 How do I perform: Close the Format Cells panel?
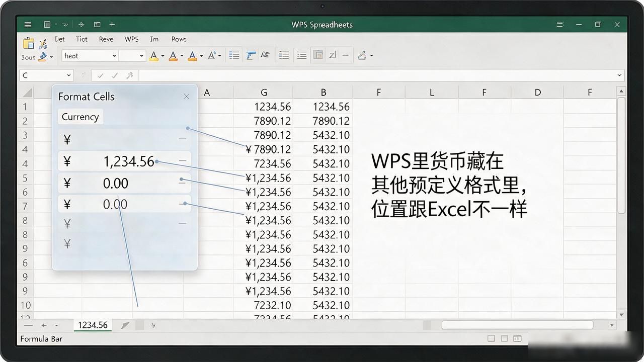[187, 97]
